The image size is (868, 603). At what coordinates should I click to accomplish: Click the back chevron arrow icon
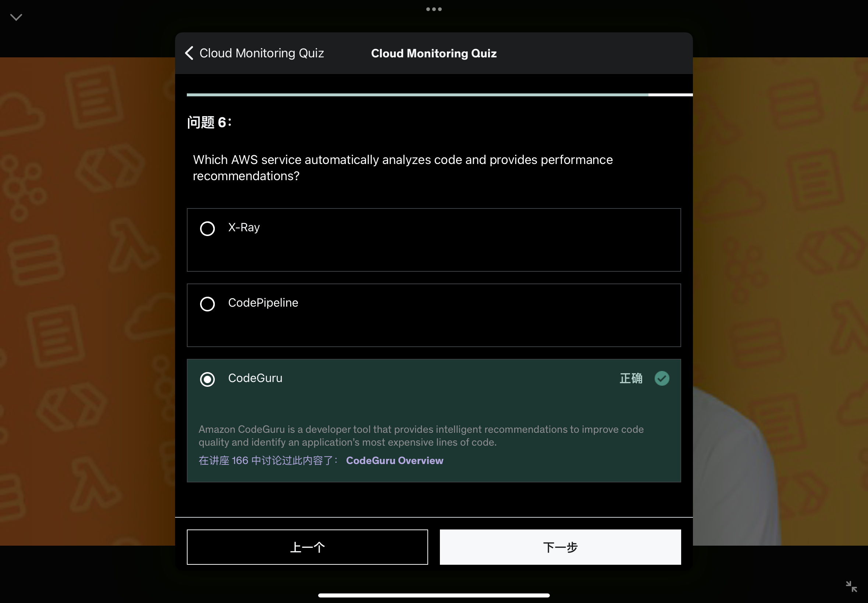coord(189,53)
